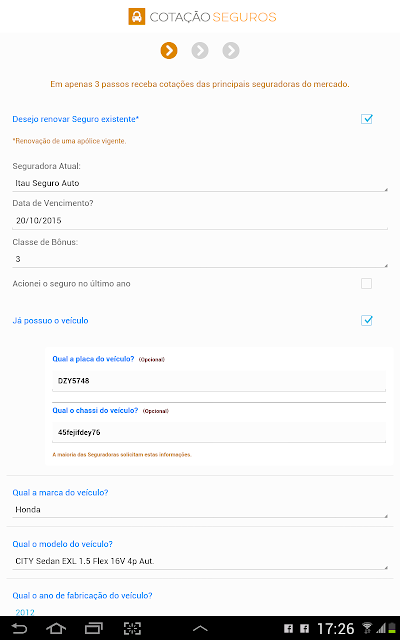Edit the vehicle plate field DZY5748
This screenshot has height=640, width=400.
[219, 381]
